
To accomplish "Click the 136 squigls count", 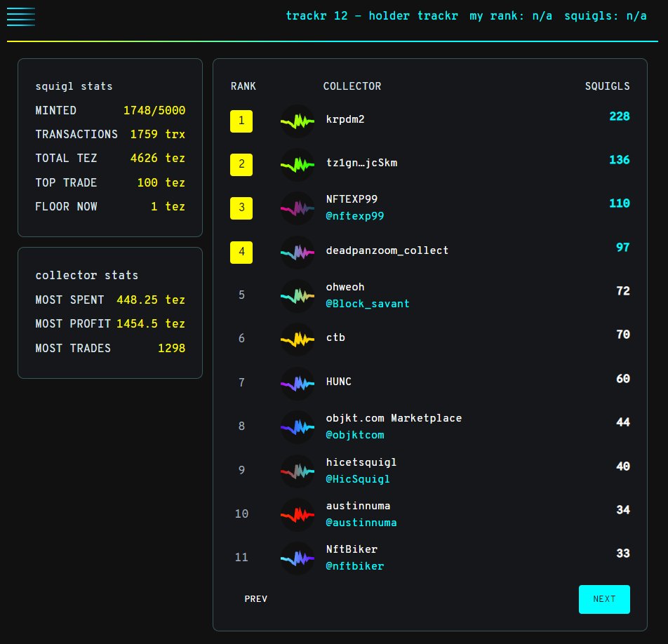I will click(x=620, y=160).
